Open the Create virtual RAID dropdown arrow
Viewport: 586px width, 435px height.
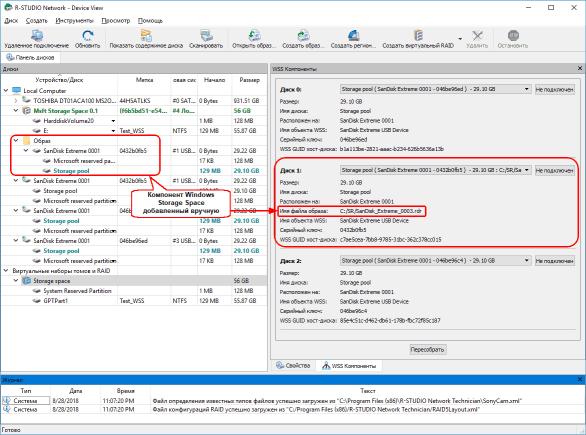coord(460,38)
